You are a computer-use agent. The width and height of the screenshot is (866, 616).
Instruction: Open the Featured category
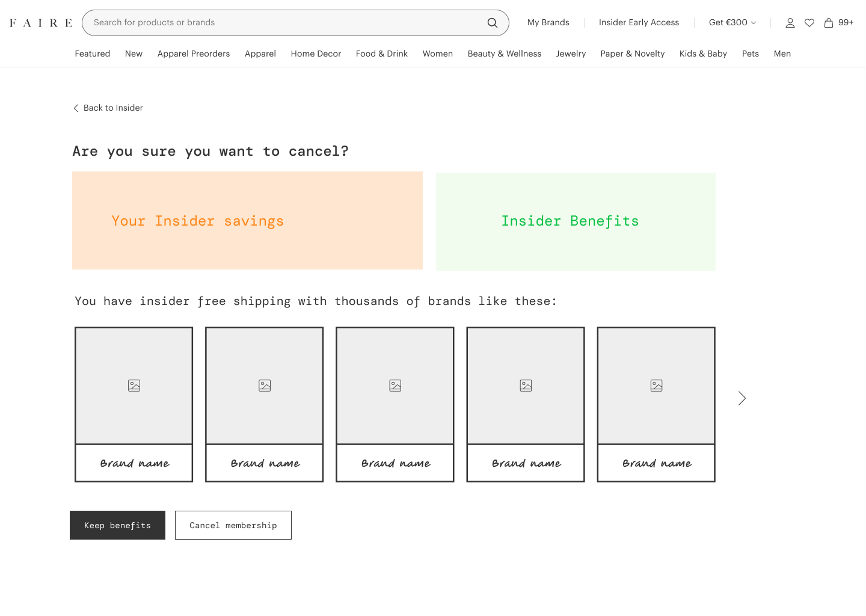click(93, 54)
